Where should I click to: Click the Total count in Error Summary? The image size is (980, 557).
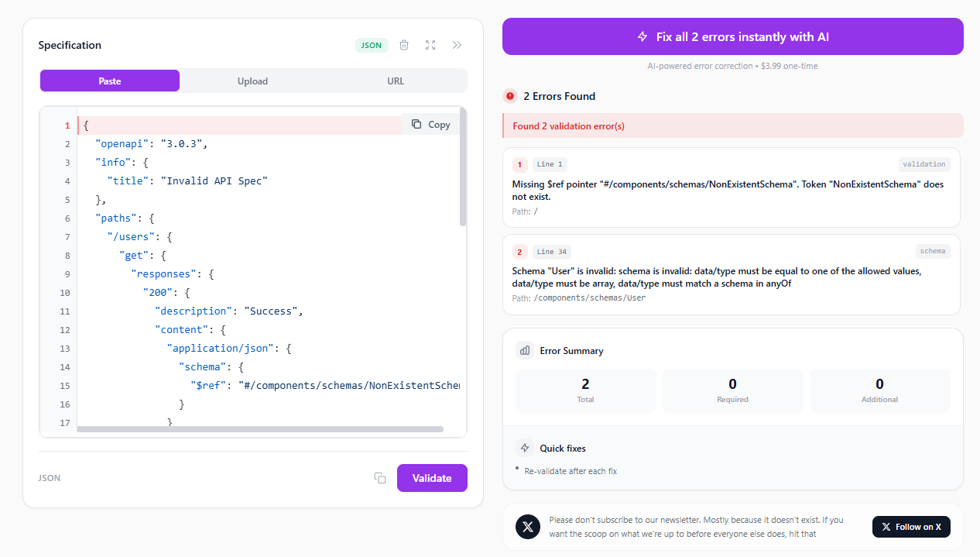[x=585, y=385]
